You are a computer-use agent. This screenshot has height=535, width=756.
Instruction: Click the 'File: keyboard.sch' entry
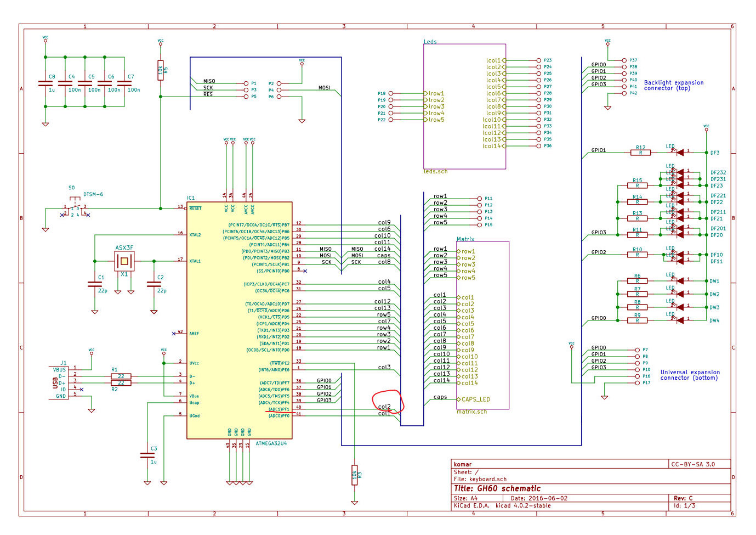tap(480, 479)
